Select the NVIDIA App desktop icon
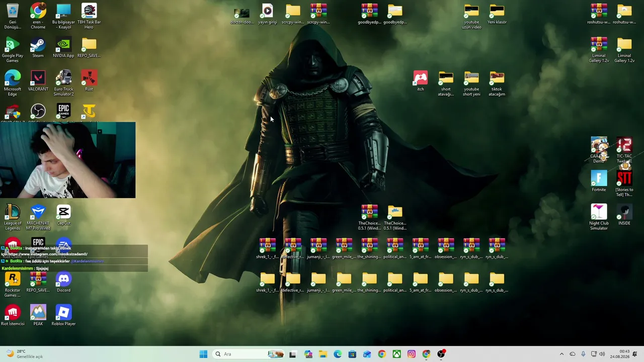 point(63,47)
